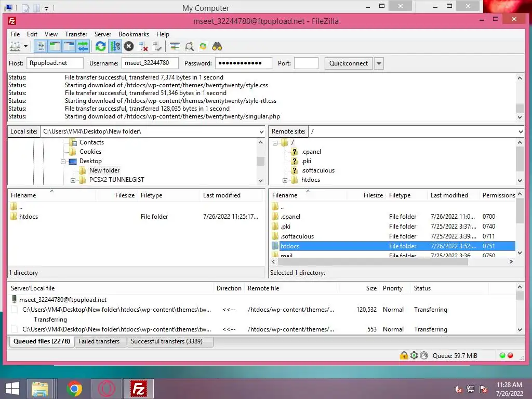The height and width of the screenshot is (399, 532).
Task: Select the .cpanel row in remote list
Action: click(393, 217)
